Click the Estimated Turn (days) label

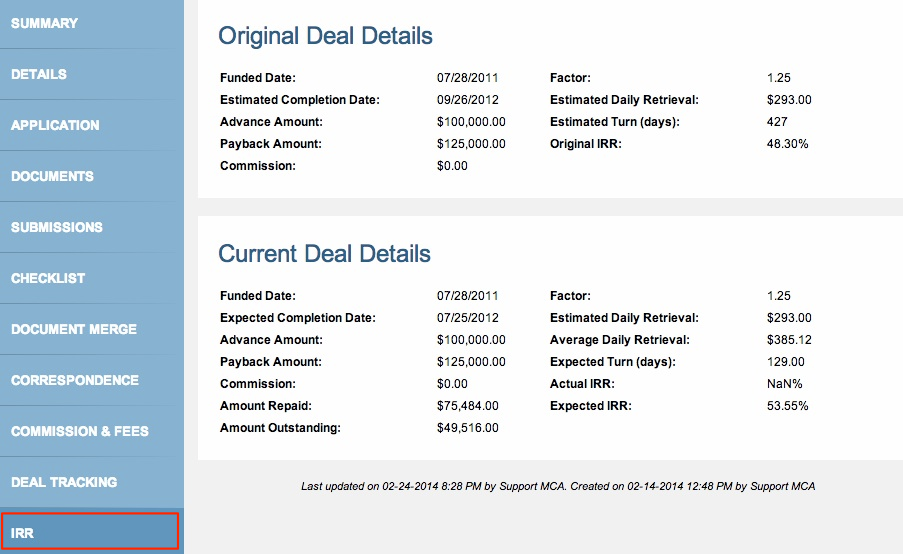pos(614,122)
